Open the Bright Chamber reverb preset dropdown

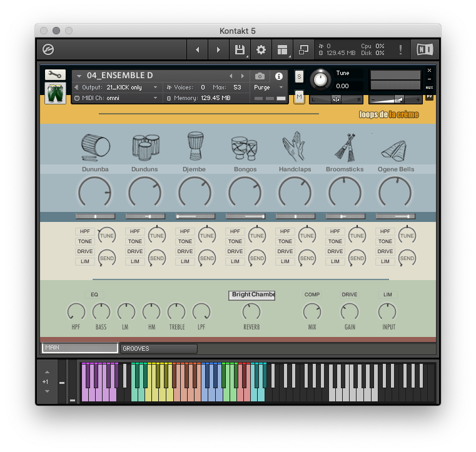pyautogui.click(x=251, y=295)
